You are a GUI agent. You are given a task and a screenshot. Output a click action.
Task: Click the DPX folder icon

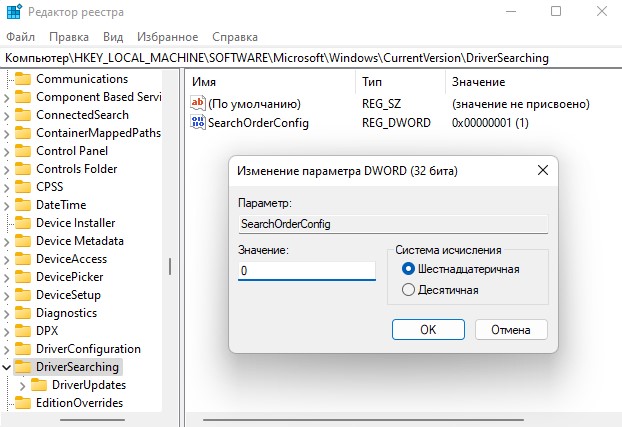[23, 331]
